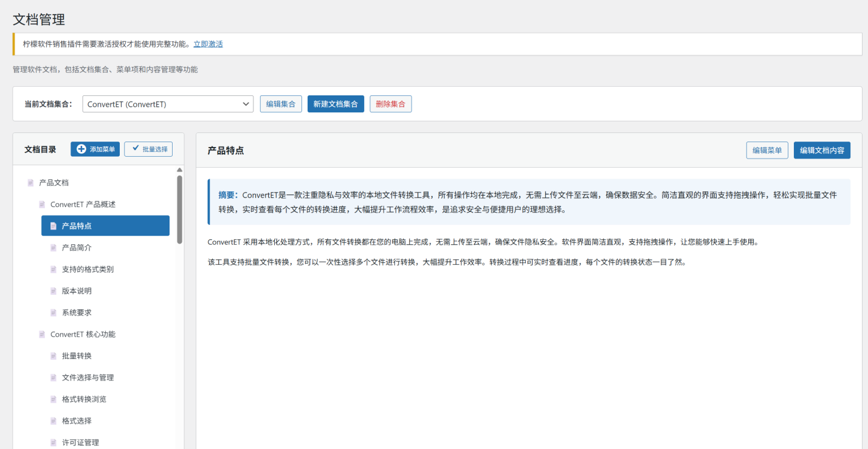Click the document icon beside 产品文档
This screenshot has height=449, width=868.
coord(30,183)
